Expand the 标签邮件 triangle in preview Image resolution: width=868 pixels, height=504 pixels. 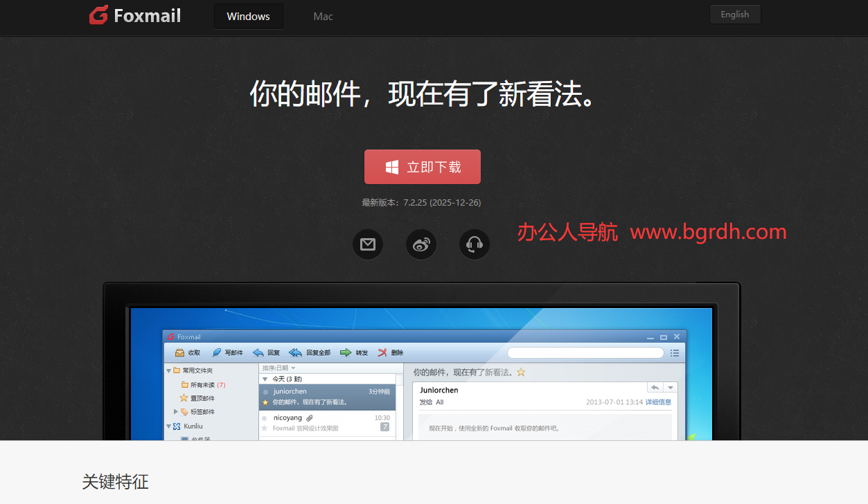coord(176,412)
